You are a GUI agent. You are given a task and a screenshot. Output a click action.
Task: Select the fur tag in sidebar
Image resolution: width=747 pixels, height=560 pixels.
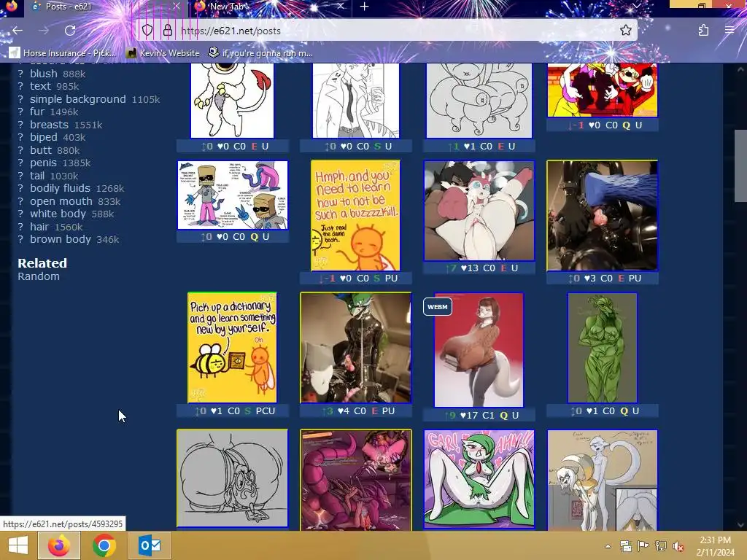(x=36, y=112)
